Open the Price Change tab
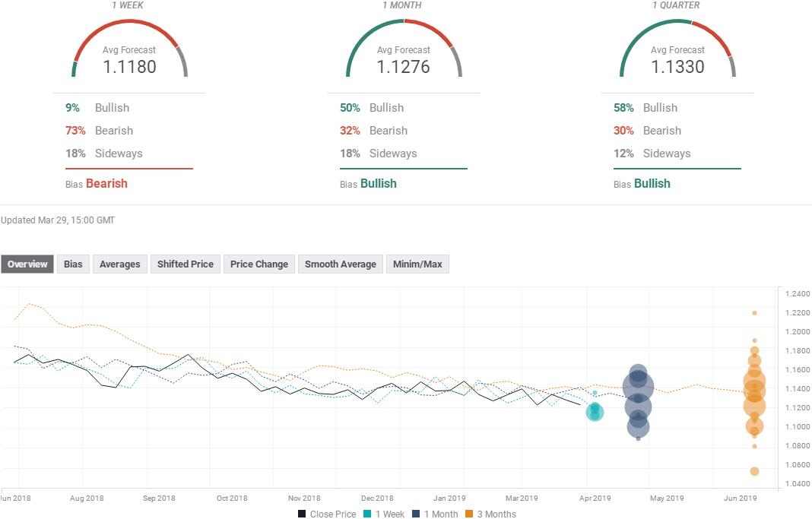The width and height of the screenshot is (812, 519). pos(259,264)
